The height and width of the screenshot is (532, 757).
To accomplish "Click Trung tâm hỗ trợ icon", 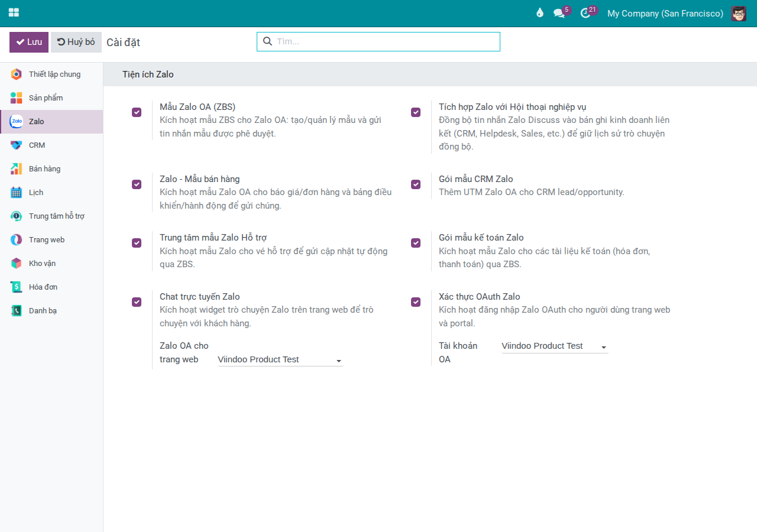I will click(16, 216).
